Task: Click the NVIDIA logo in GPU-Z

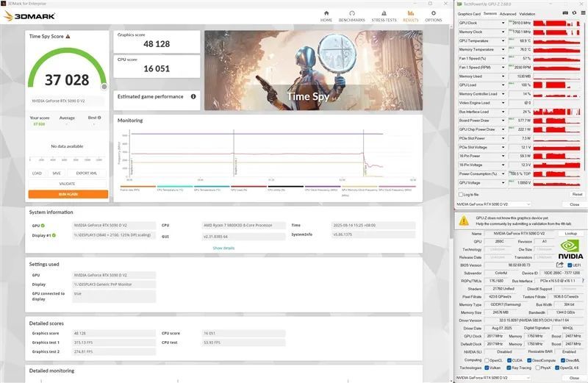Action: (570, 249)
